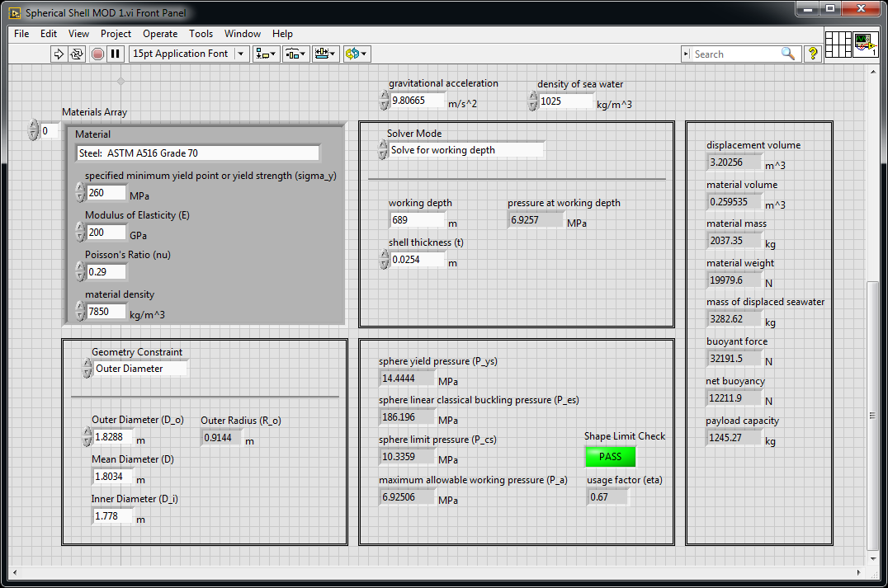The image size is (888, 588).
Task: Click the green PASS indicator
Action: click(x=610, y=457)
